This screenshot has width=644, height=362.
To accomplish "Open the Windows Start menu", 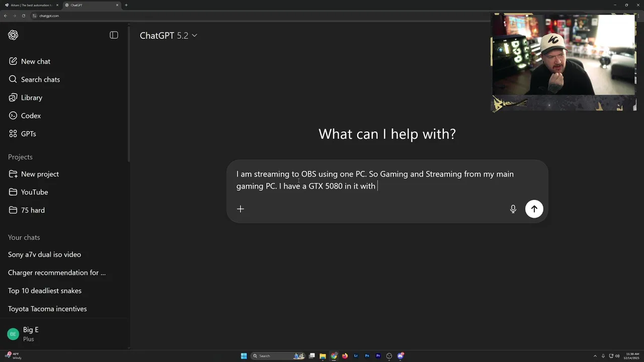I will point(244,356).
